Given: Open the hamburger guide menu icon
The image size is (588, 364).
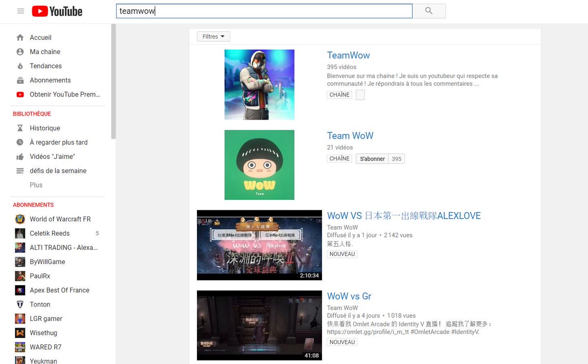Looking at the screenshot, I should pos(21,11).
